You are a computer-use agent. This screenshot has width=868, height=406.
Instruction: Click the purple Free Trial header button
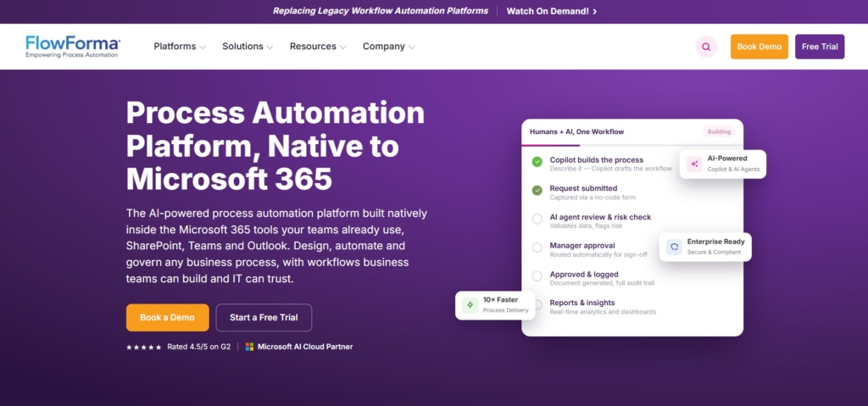(x=820, y=47)
